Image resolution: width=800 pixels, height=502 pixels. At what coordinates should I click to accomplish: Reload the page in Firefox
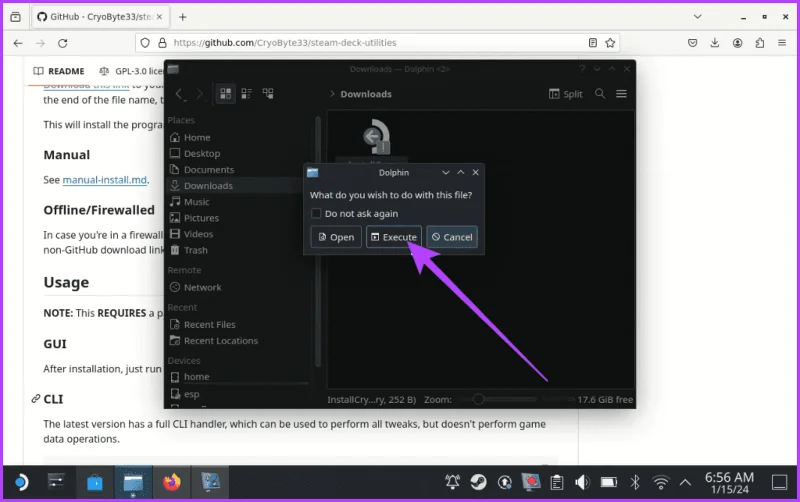63,43
